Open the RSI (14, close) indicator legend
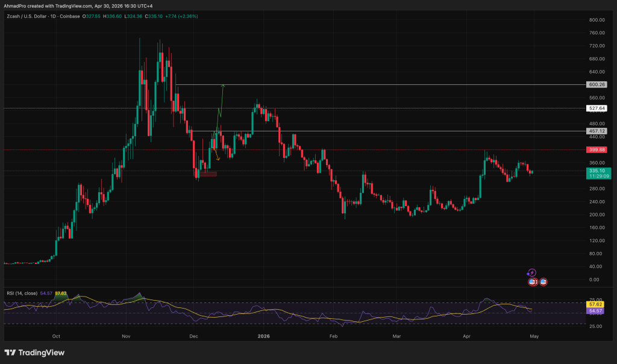Screen dimensions: 617x364 click(x=22, y=293)
